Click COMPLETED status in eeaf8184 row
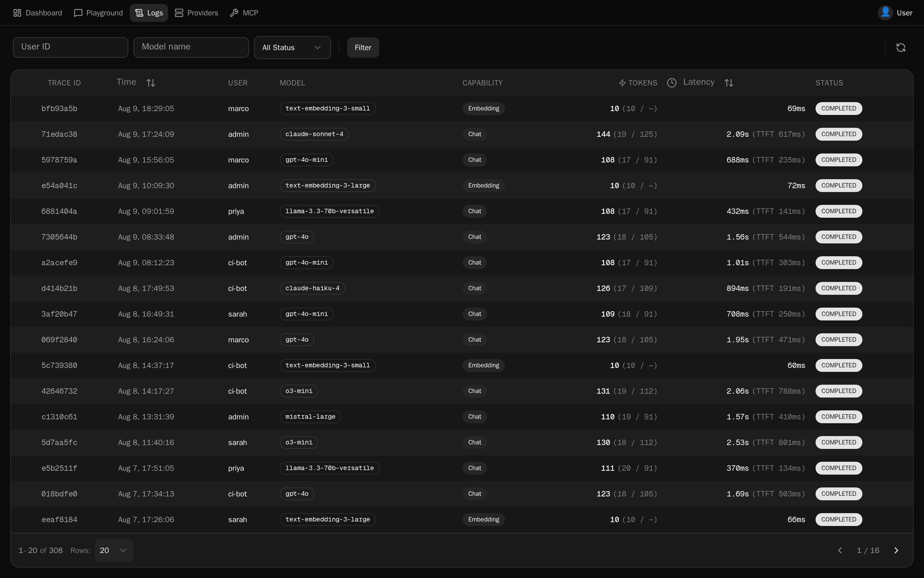This screenshot has width=924, height=578. (x=839, y=520)
